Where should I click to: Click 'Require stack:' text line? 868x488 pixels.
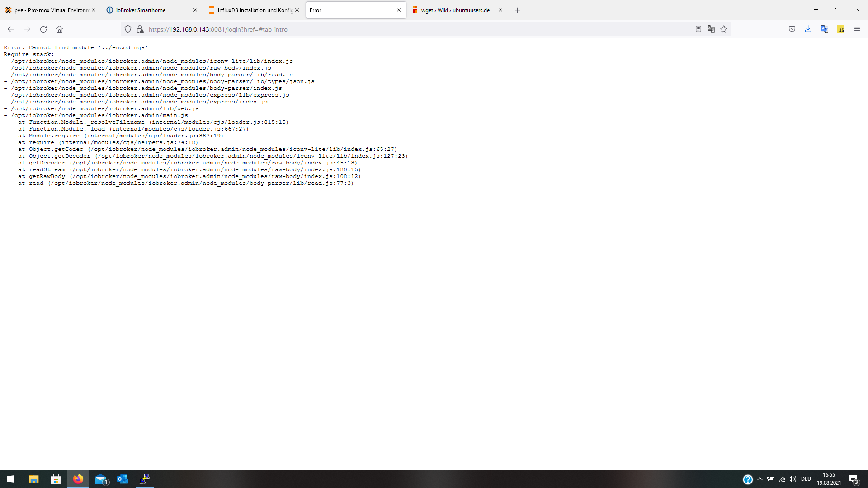29,54
